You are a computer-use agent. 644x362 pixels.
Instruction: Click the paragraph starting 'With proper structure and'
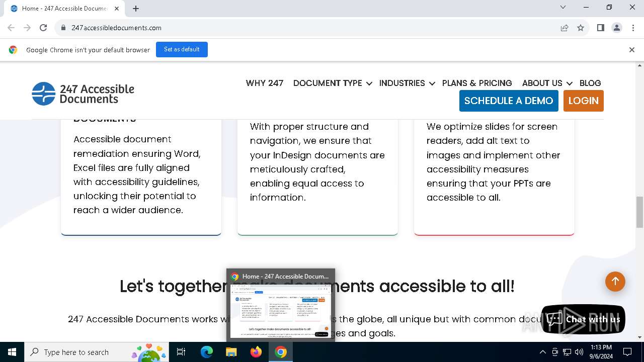click(x=317, y=162)
